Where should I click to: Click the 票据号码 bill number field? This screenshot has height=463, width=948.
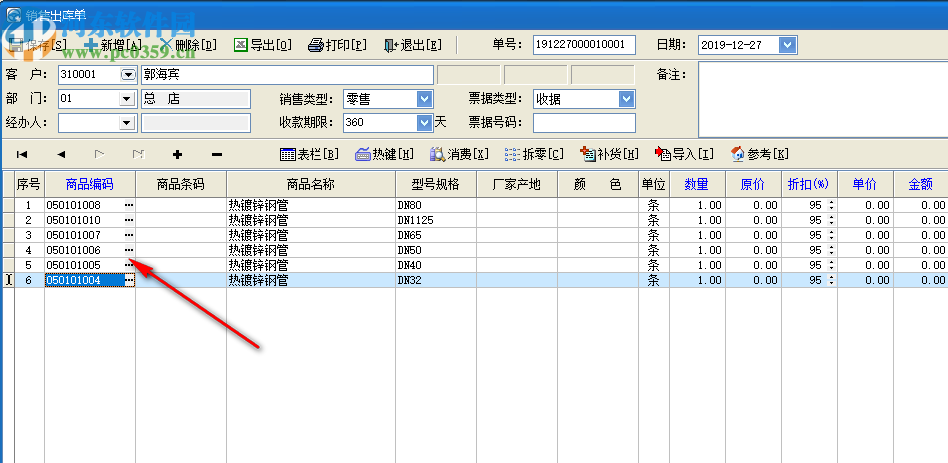coord(584,123)
